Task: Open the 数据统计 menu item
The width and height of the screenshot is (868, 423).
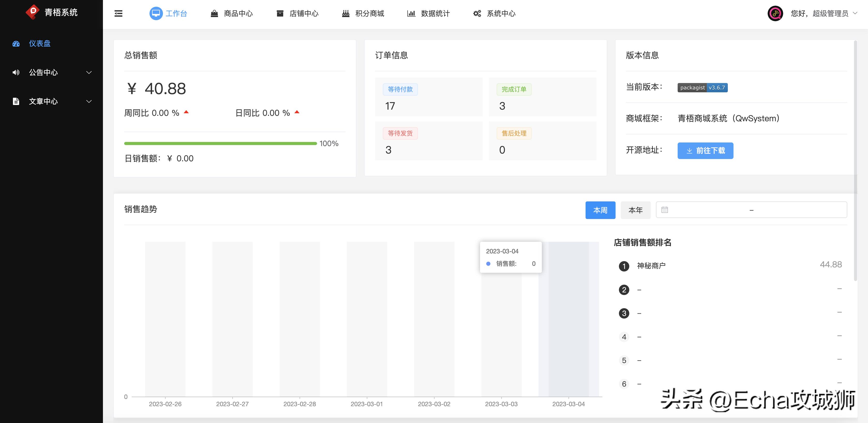Action: tap(434, 13)
